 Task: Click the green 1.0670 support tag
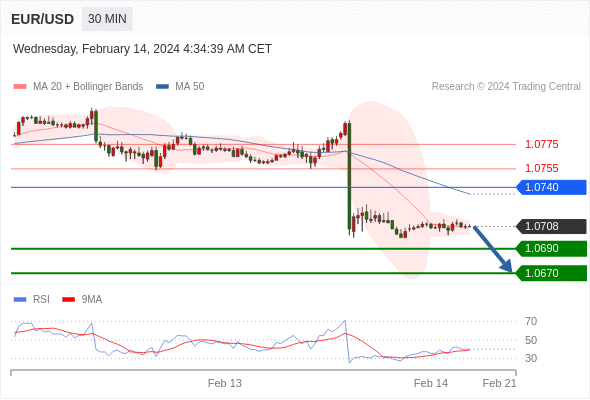point(551,273)
